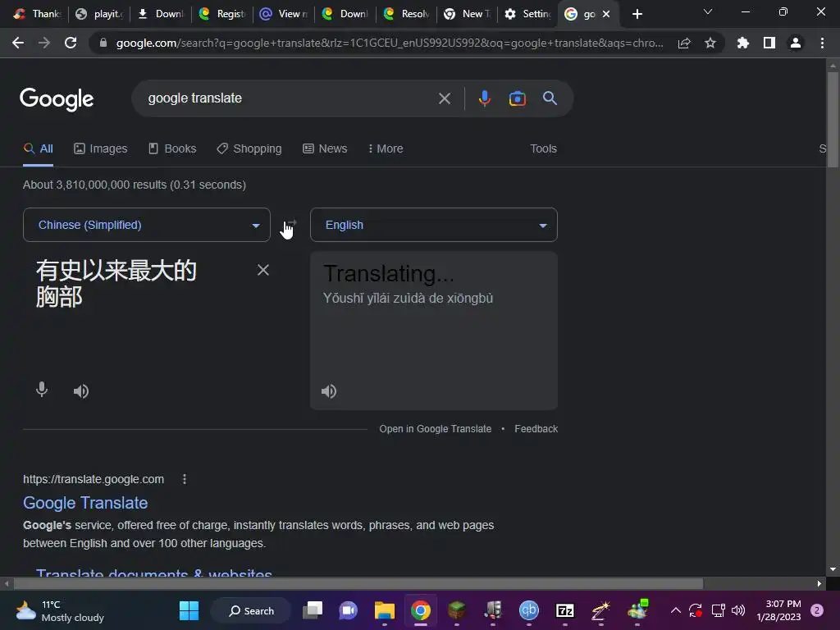Viewport: 840px width, 630px height.
Task: Open search Tools options
Action: pos(543,149)
